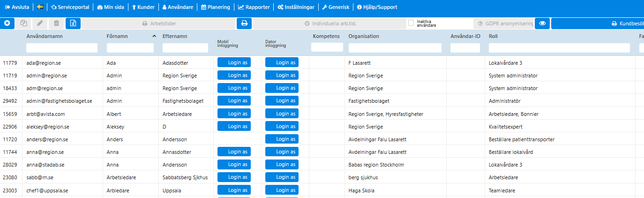Click the blue printer icon button
This screenshot has width=644, height=198.
coord(244,23)
